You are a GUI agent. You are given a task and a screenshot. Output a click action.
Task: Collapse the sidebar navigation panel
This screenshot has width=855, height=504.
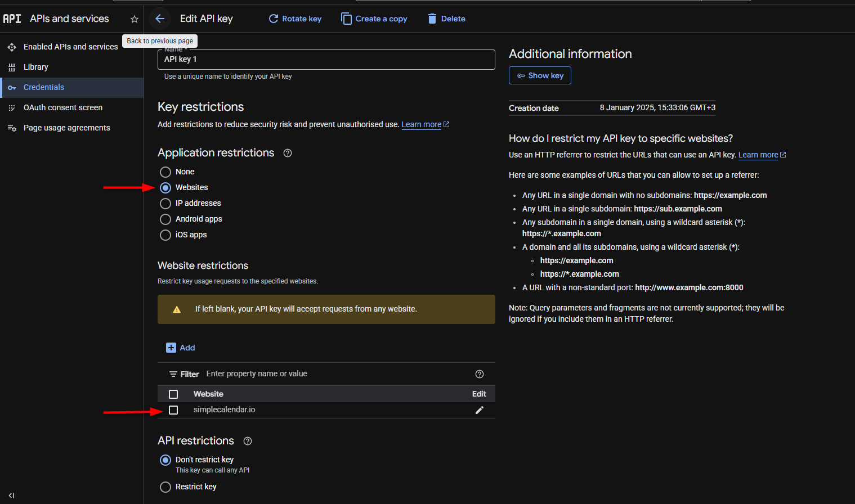(x=11, y=496)
